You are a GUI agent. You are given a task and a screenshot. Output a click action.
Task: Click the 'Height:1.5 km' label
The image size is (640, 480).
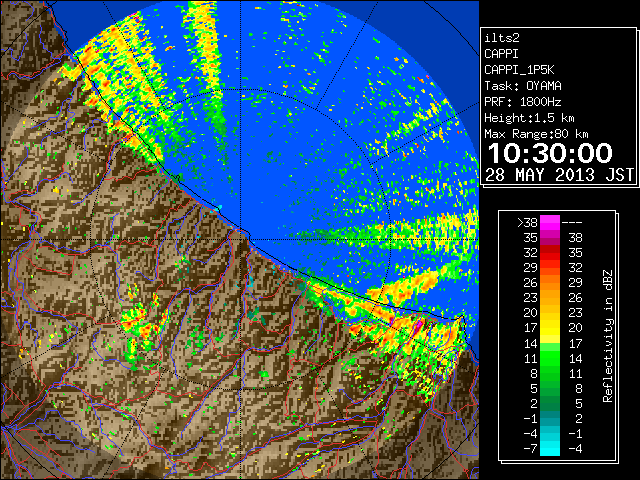529,118
